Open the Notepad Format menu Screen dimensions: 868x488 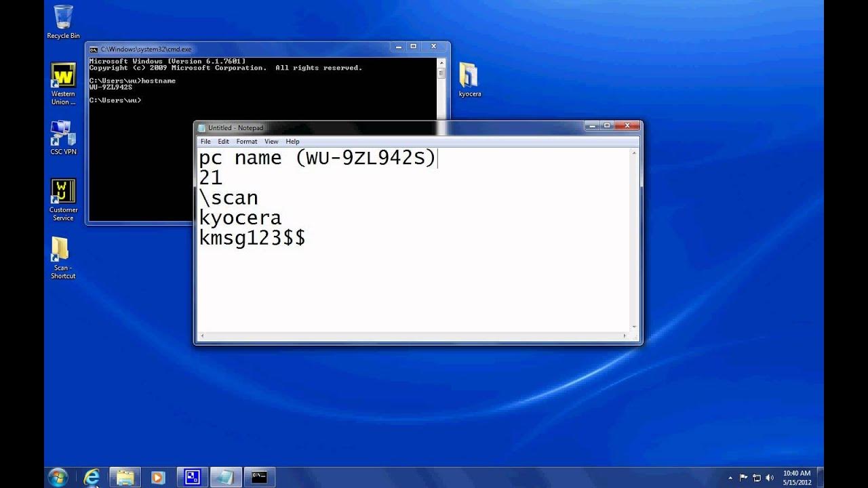coord(247,142)
